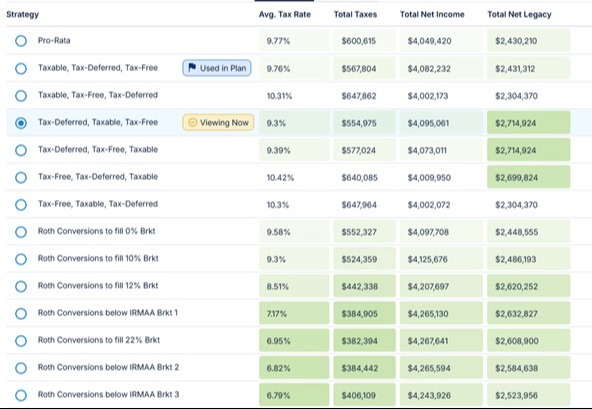592x409 pixels.
Task: Choose Taxable, Tax-Deferred, Tax-Free radio option
Action: [21, 68]
